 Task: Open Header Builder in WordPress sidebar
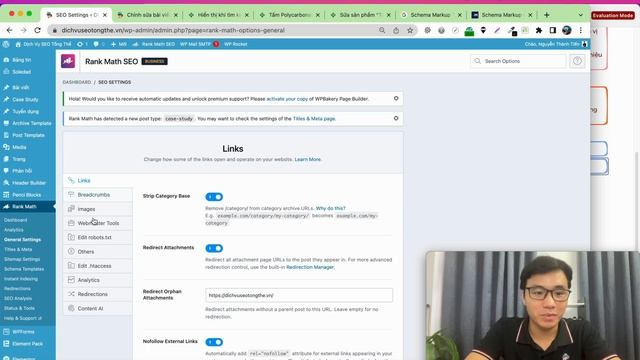pos(28,183)
